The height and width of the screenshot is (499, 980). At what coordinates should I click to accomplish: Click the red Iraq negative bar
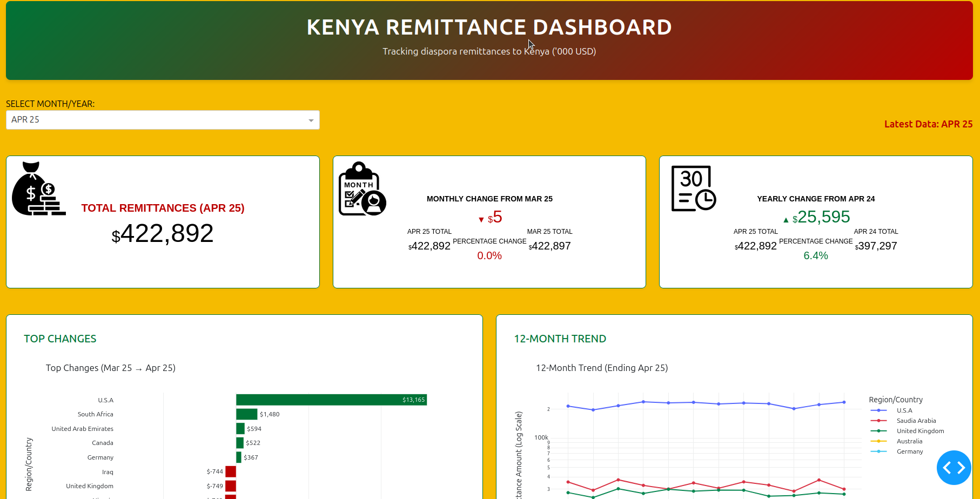(x=231, y=471)
